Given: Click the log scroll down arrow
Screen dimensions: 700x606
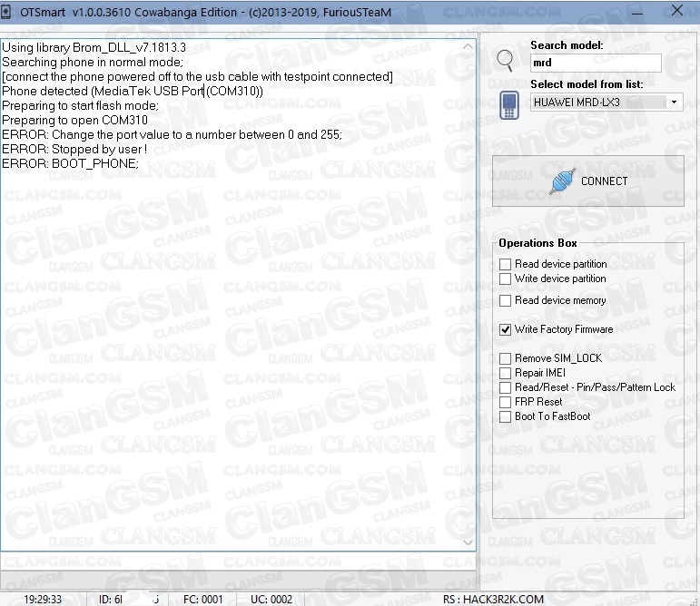Looking at the screenshot, I should [x=468, y=542].
